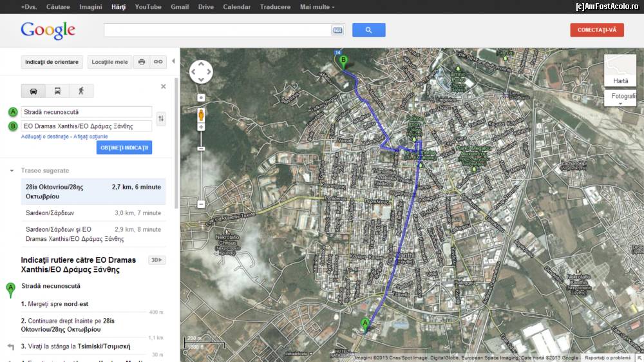Click Locațiile mele button
The height and width of the screenshot is (362, 644).
click(109, 62)
